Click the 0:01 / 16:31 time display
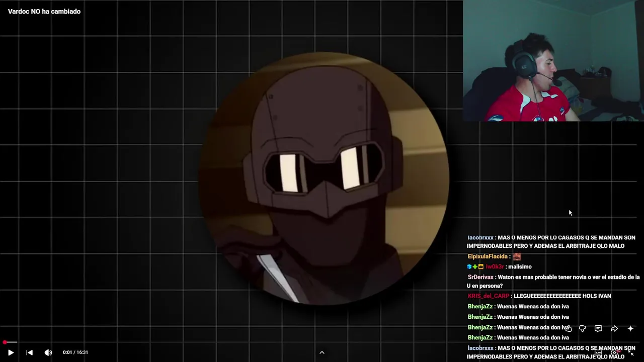The width and height of the screenshot is (644, 362). click(x=75, y=352)
